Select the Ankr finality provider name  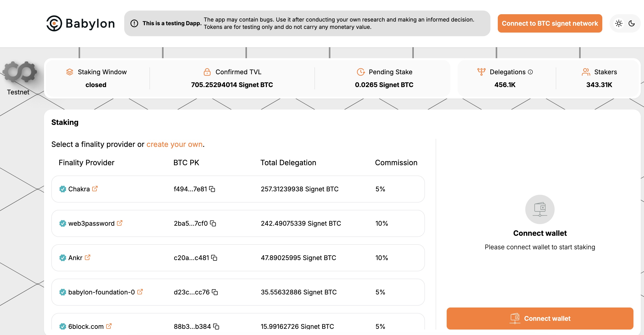[x=75, y=258]
